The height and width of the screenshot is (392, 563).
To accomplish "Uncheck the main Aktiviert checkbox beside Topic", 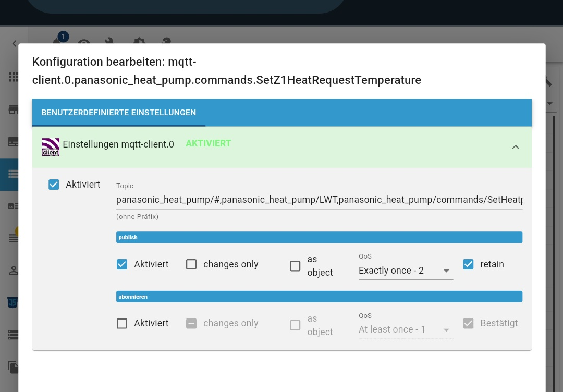I will click(x=54, y=185).
